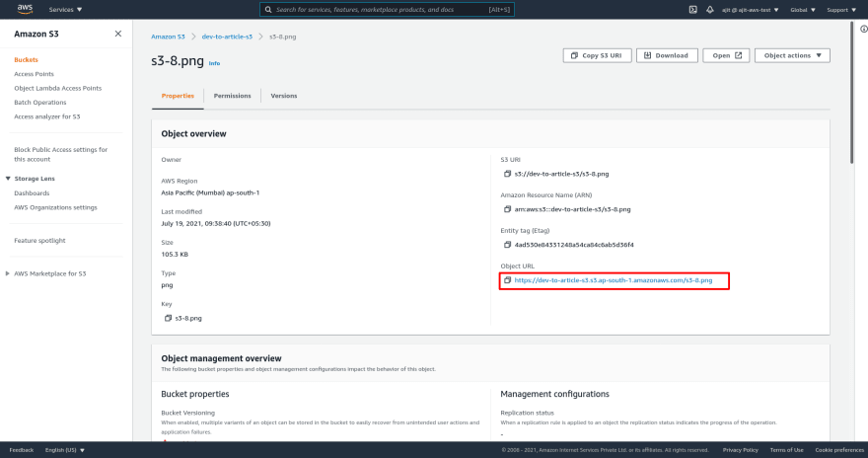Switch to the Properties tab
The width and height of the screenshot is (868, 458).
[178, 96]
